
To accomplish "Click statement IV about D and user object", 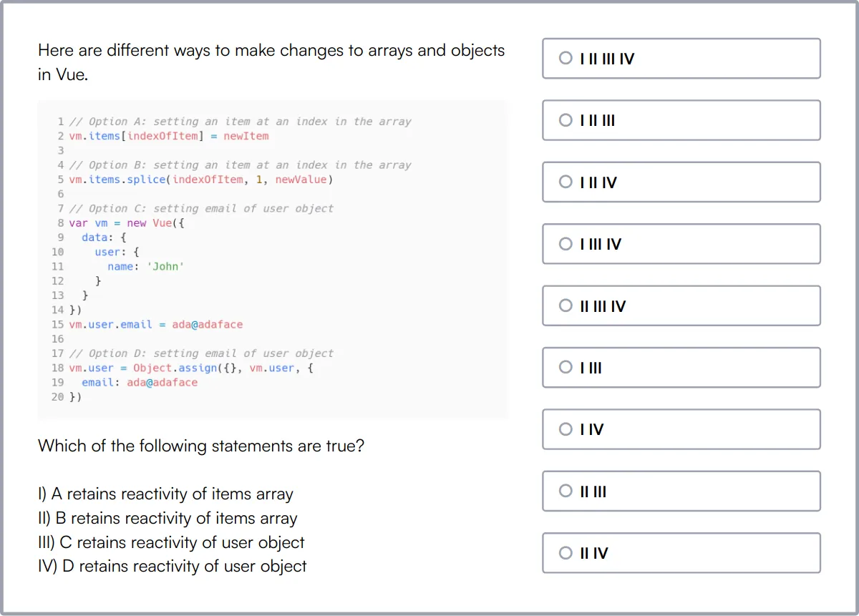I will tap(173, 566).
